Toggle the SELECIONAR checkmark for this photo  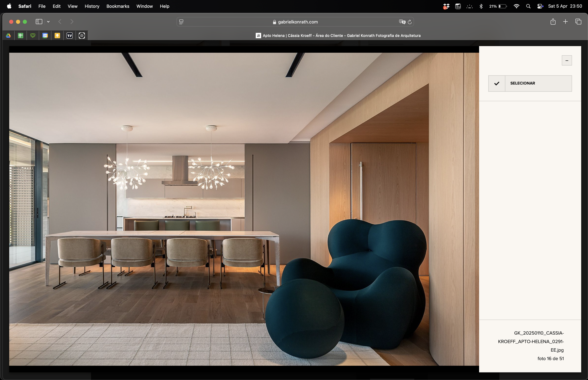tap(497, 83)
